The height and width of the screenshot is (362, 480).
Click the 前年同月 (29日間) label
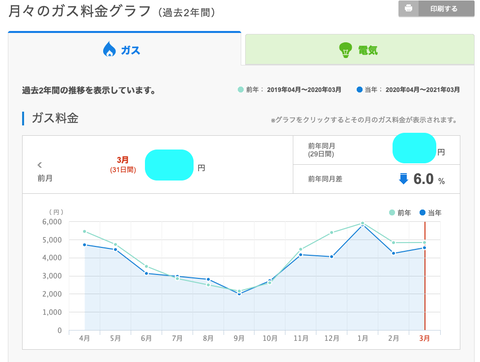pos(321,150)
